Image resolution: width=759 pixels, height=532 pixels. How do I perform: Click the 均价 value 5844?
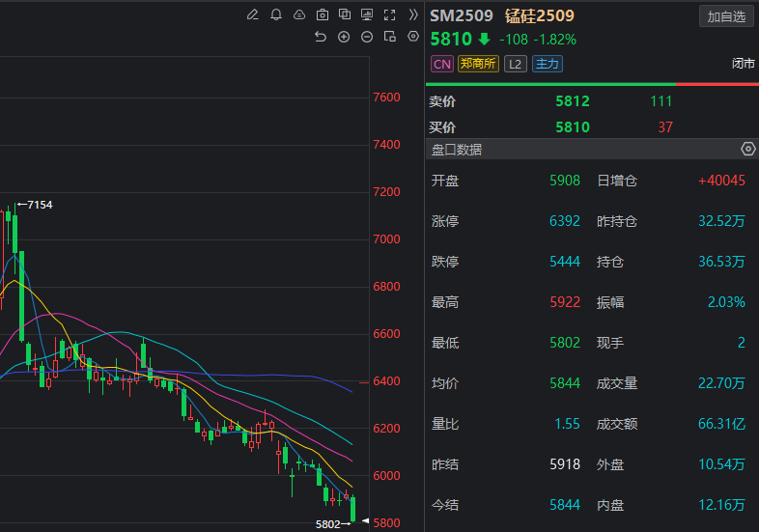point(565,383)
